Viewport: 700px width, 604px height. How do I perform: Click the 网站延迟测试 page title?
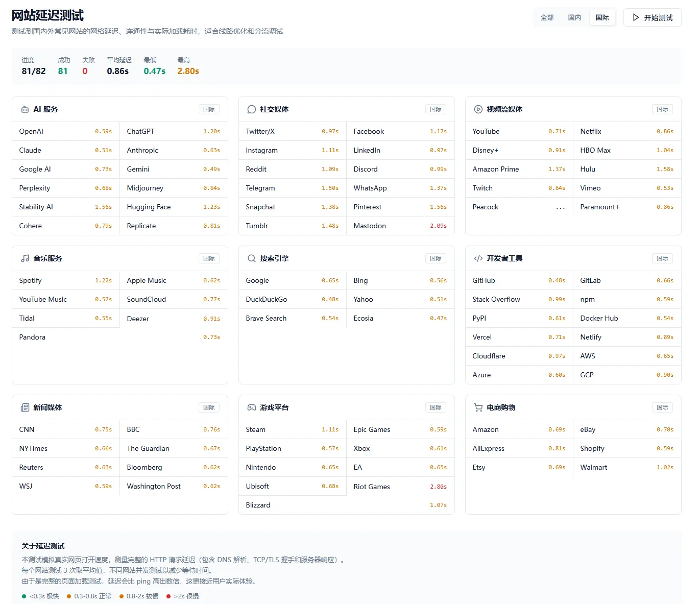48,16
